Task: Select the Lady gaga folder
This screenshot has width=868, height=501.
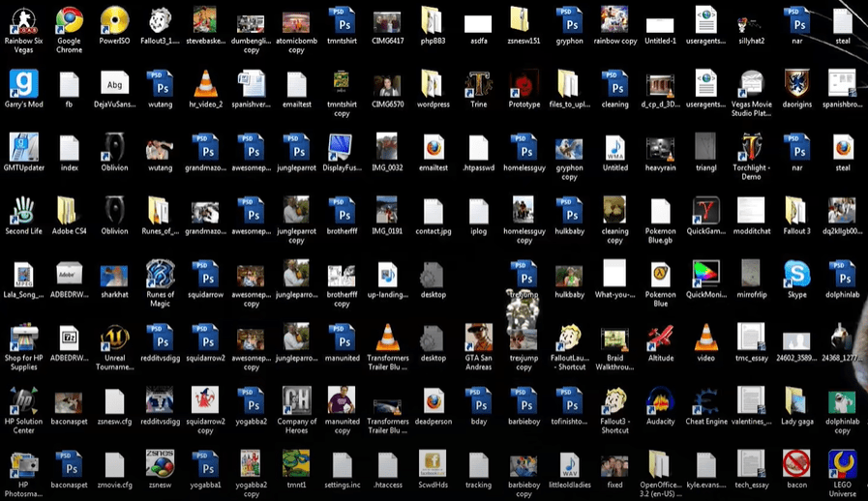Action: click(796, 400)
